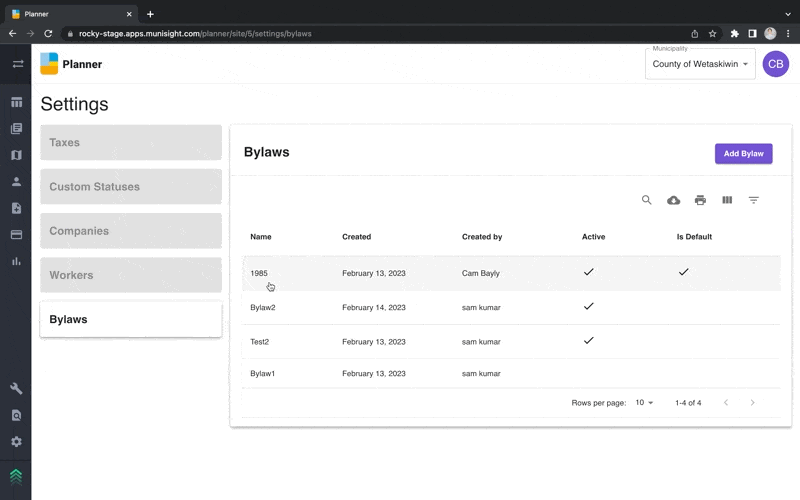Toggle the sidebar expand arrows icon
The height and width of the screenshot is (500, 800).
pos(17,64)
